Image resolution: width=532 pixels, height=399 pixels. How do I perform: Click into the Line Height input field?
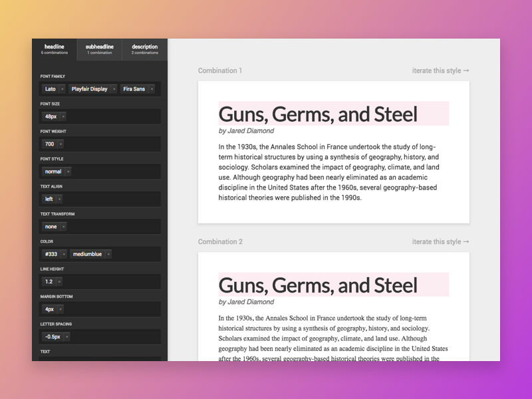coord(100,281)
